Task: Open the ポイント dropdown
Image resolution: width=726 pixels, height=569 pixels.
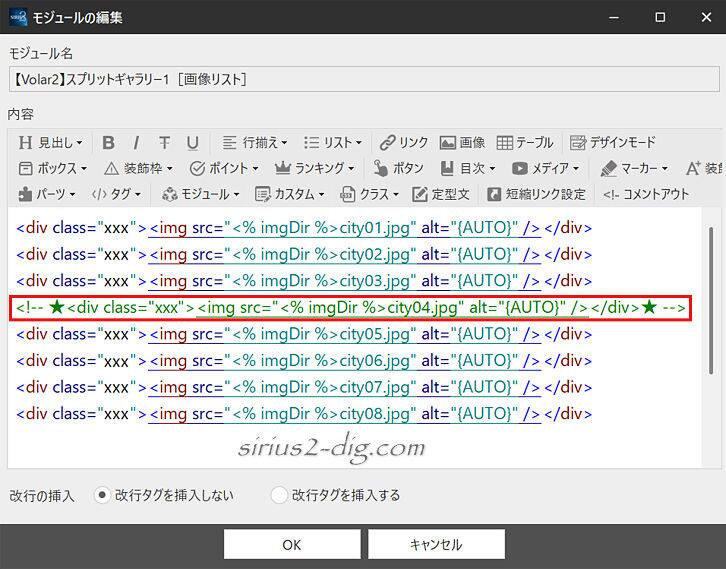Action: coord(224,169)
